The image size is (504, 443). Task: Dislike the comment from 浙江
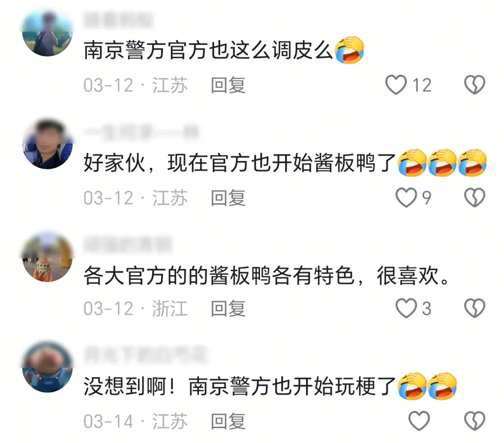(475, 308)
